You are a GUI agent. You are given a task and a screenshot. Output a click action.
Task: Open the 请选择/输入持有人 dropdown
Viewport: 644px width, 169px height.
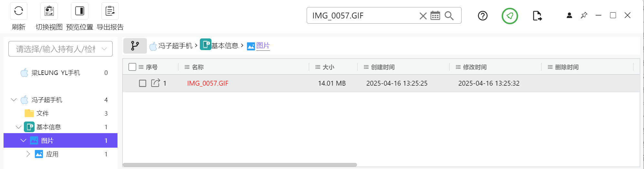61,49
